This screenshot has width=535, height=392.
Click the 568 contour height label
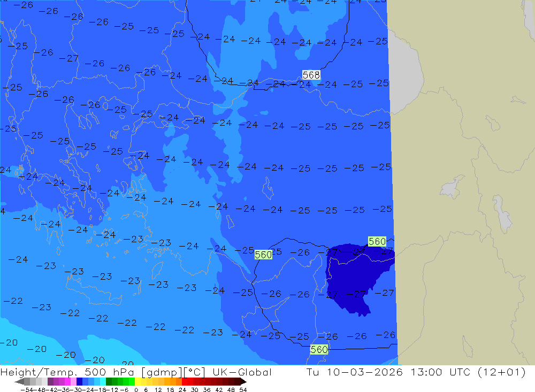(311, 75)
